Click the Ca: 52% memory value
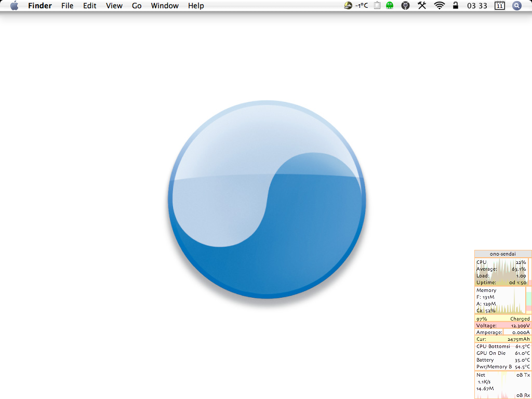 pyautogui.click(x=486, y=311)
